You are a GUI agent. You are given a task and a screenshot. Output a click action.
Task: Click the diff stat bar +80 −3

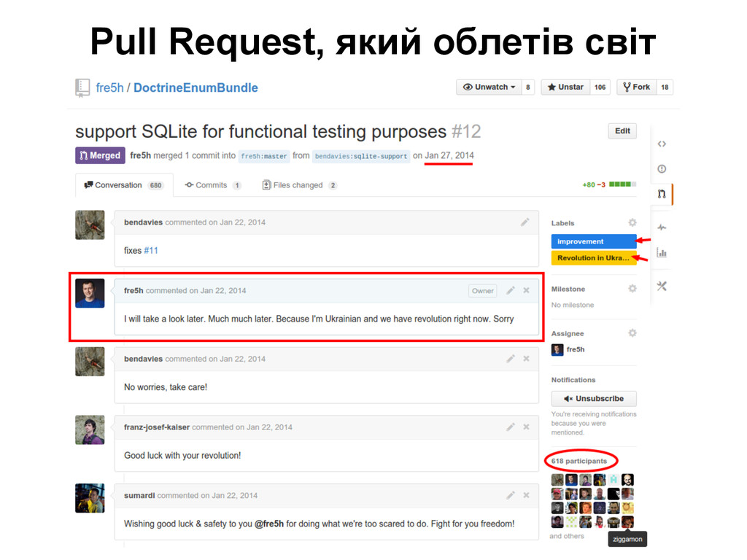609,184
